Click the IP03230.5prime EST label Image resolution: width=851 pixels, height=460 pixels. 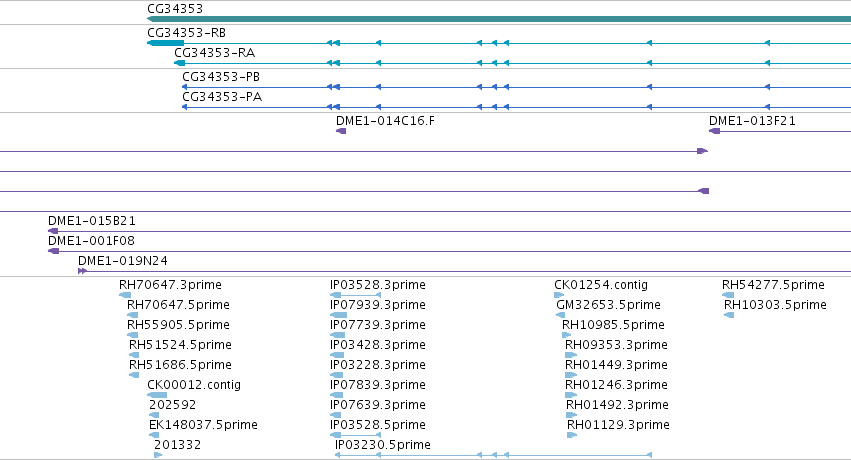(383, 445)
